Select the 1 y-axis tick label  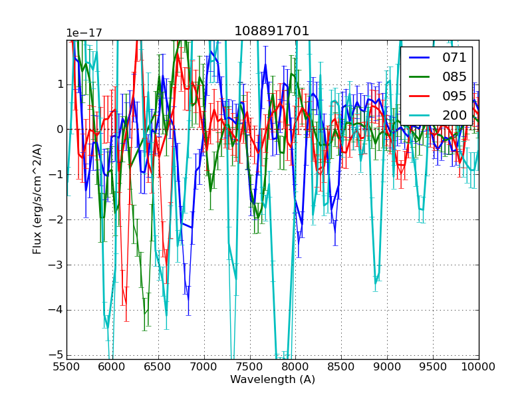coord(59,84)
